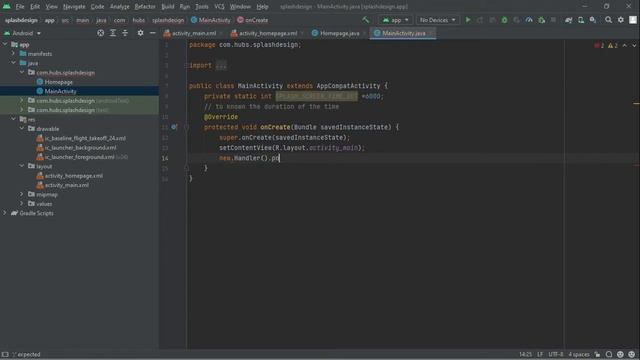Click the Stop icon in run toolbar
This screenshot has width=640, height=360.
(x=553, y=20)
